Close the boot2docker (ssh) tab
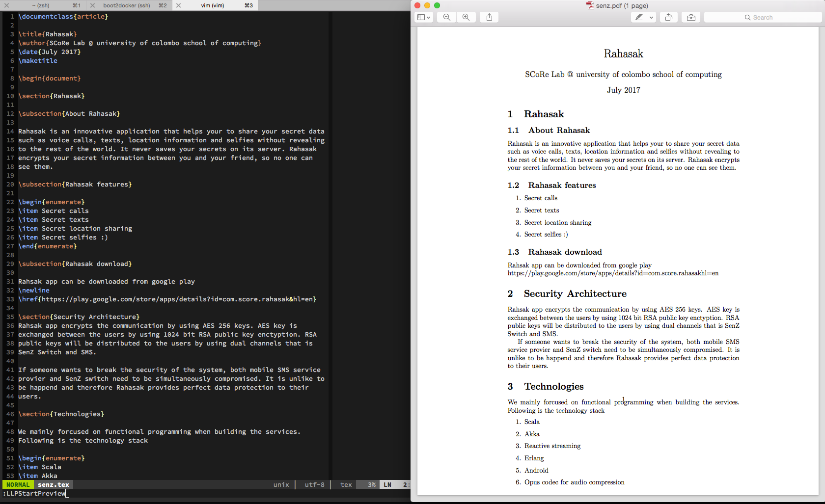 click(x=92, y=5)
